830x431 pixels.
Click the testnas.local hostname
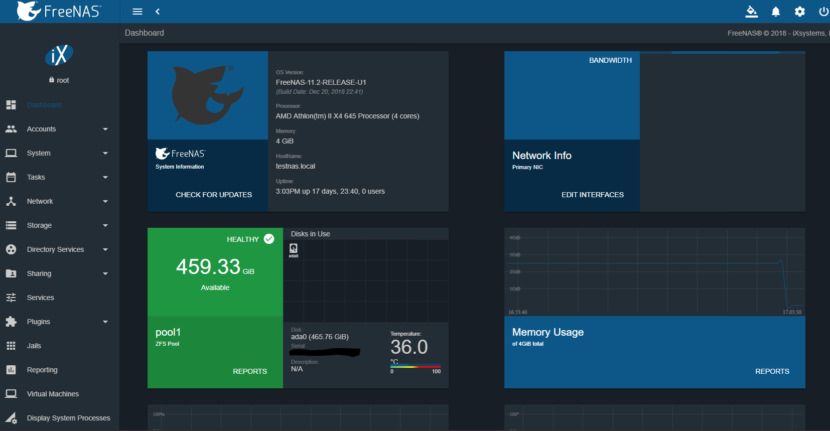point(295,166)
